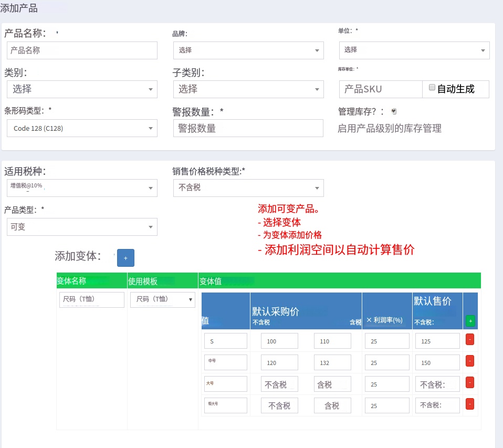This screenshot has height=448, width=503.
Task: Focus the 警报数量 input field
Action: click(x=248, y=128)
